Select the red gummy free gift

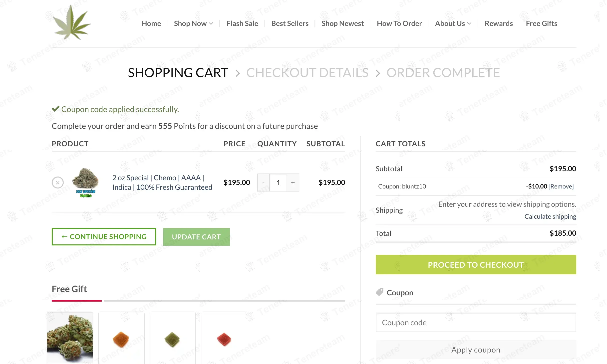224,338
